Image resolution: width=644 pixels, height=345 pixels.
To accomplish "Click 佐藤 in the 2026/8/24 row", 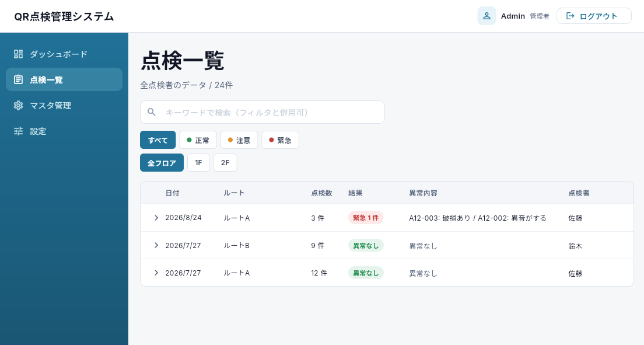I will pos(575,218).
